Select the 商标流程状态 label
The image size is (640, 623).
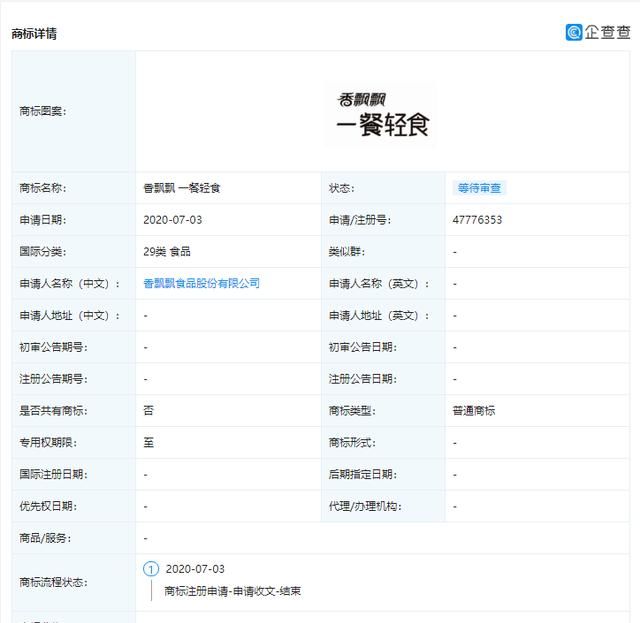click(53, 582)
